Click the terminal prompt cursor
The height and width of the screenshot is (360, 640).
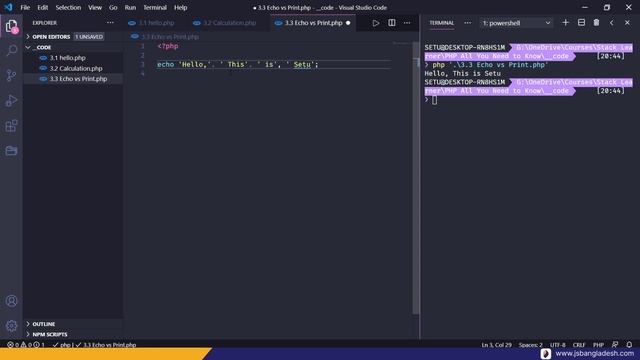point(434,100)
